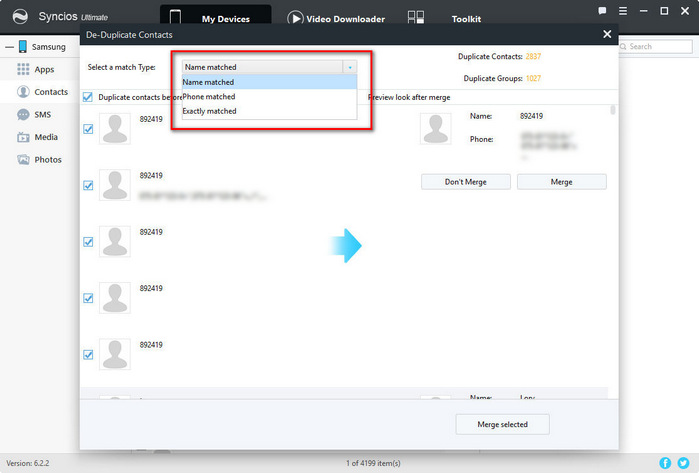Open the hamburger menu icon
Viewport: 699px width, 473px height.
[623, 11]
